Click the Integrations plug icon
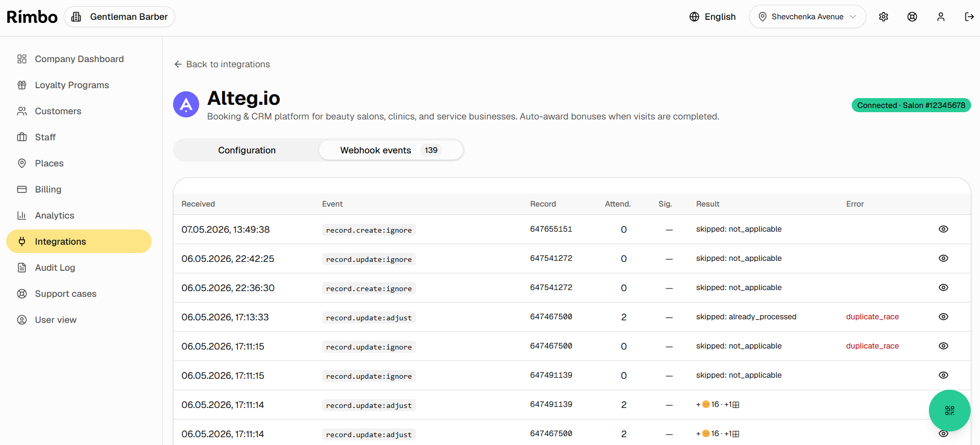 22,242
